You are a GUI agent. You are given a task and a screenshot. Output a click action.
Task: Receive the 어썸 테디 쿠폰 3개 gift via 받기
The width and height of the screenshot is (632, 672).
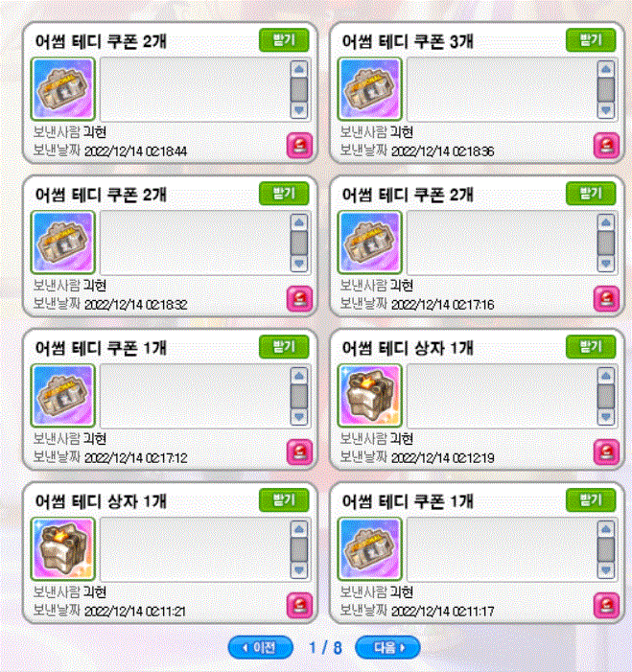pos(591,40)
